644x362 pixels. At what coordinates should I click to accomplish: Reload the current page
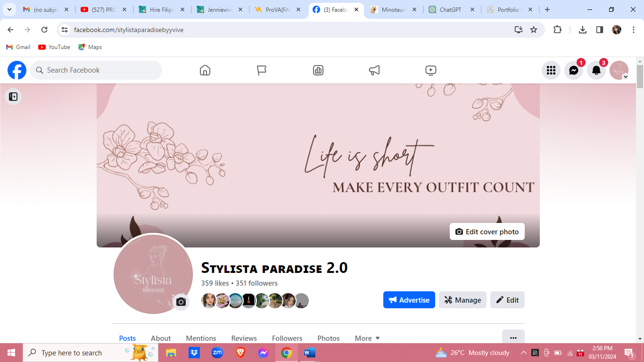pyautogui.click(x=44, y=30)
